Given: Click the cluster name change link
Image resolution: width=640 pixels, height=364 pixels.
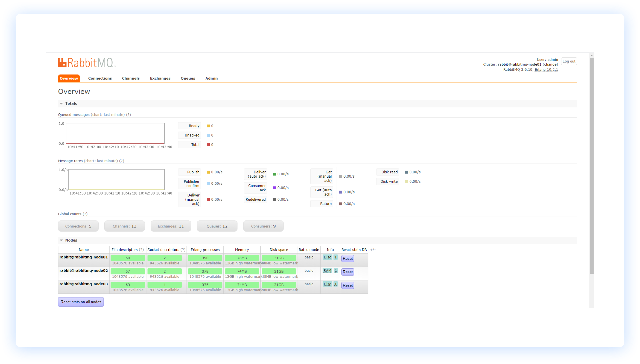Looking at the screenshot, I should tap(551, 64).
